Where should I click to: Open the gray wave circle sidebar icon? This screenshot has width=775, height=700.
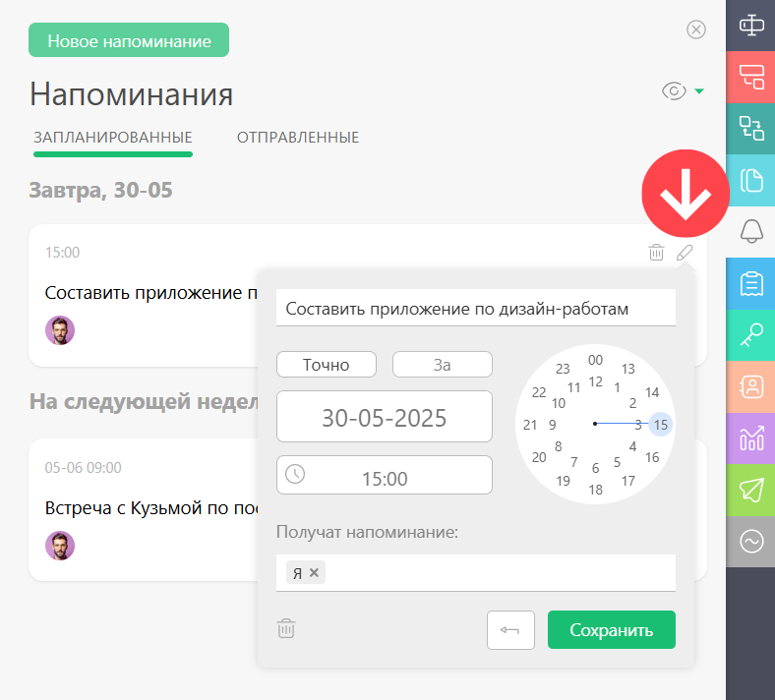(751, 542)
